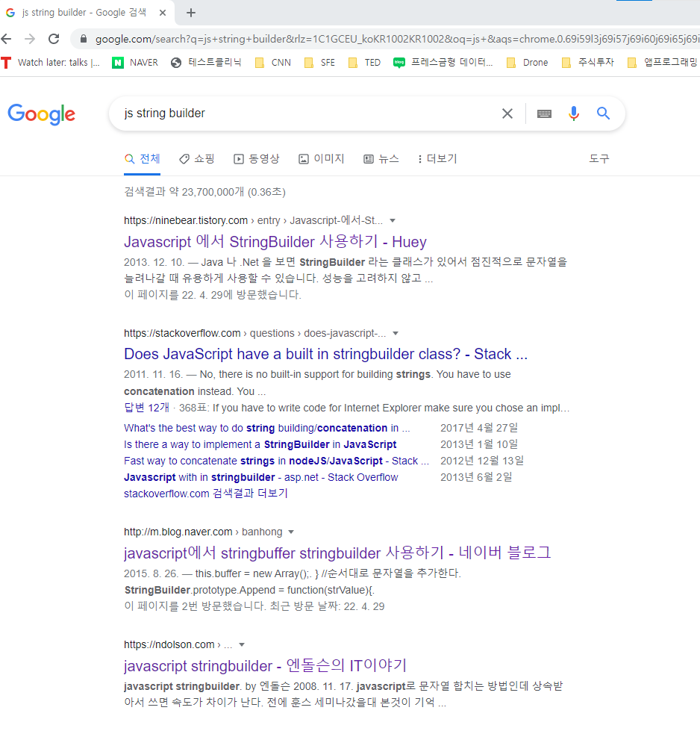Close the js string builder tab
The height and width of the screenshot is (731, 700).
click(163, 13)
